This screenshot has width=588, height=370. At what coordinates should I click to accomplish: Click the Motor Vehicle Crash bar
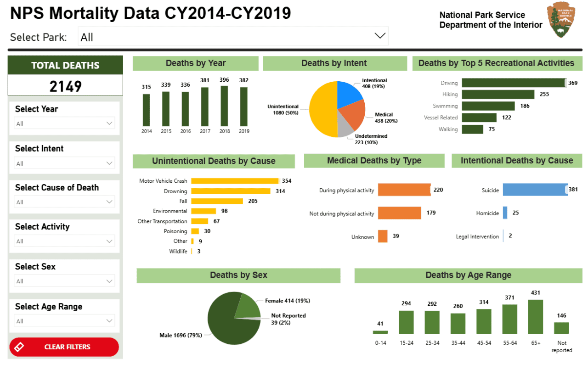click(235, 181)
